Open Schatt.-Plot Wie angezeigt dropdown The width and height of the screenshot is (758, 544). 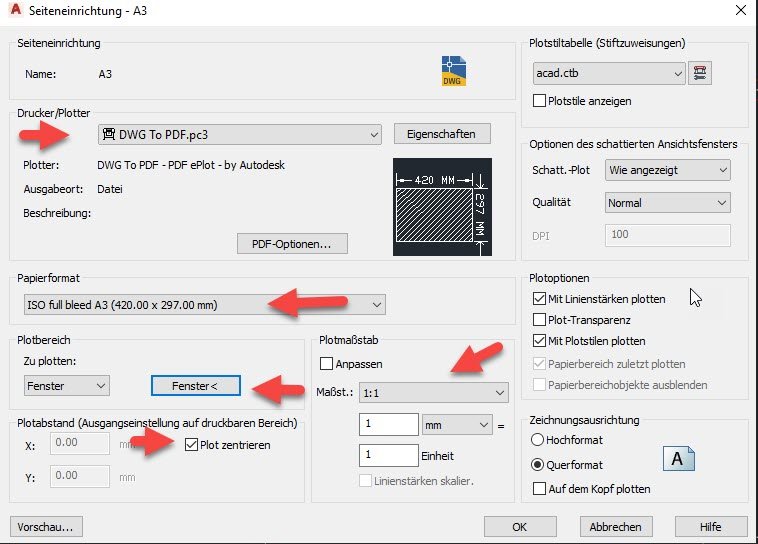click(x=668, y=170)
